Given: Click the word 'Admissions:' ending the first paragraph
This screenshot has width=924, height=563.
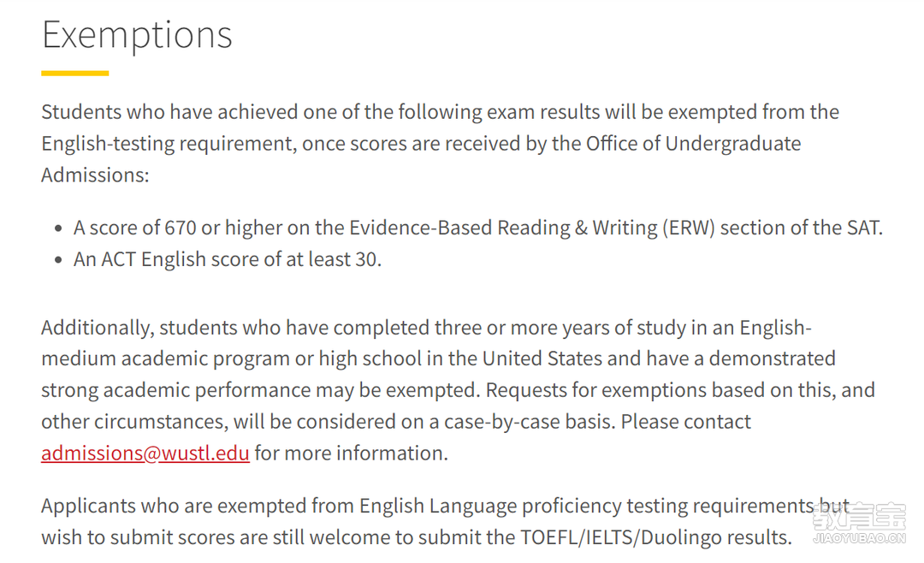Looking at the screenshot, I should coord(95,175).
